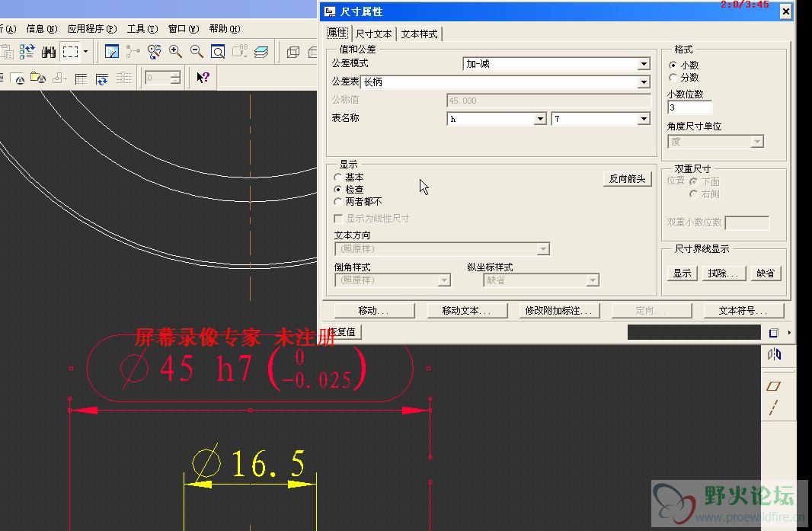The height and width of the screenshot is (531, 812).
Task: Select the 小数 decimal format radio button
Action: (x=673, y=66)
